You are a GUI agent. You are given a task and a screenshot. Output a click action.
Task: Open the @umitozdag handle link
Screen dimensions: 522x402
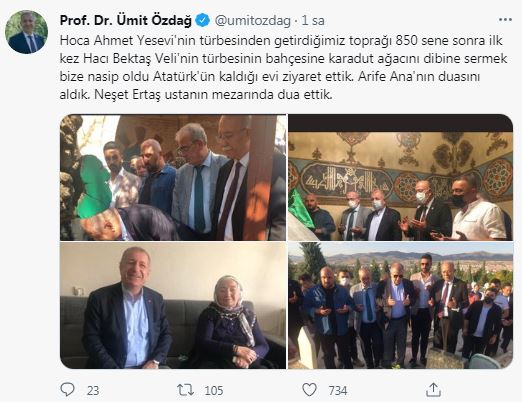(x=253, y=21)
